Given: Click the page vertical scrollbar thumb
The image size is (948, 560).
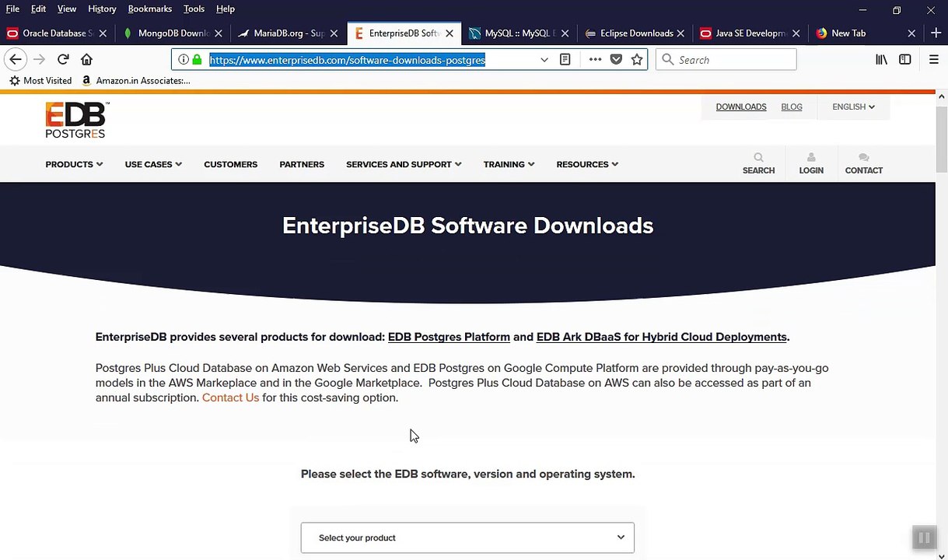Looking at the screenshot, I should pos(942,138).
